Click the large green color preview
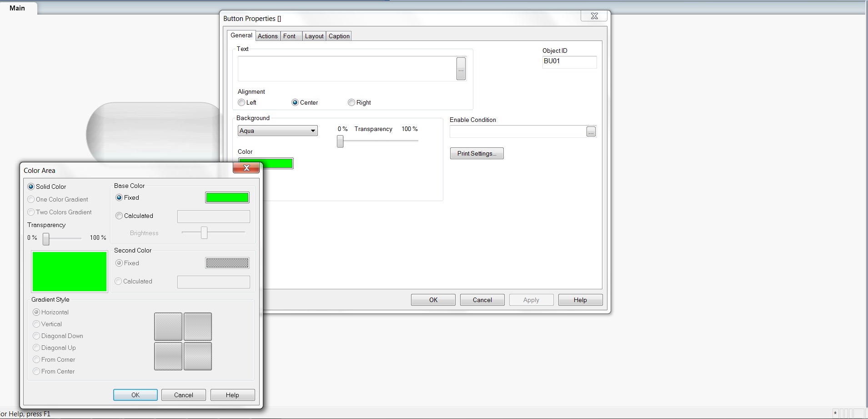Screen dimensions: 868x419 tap(70, 272)
